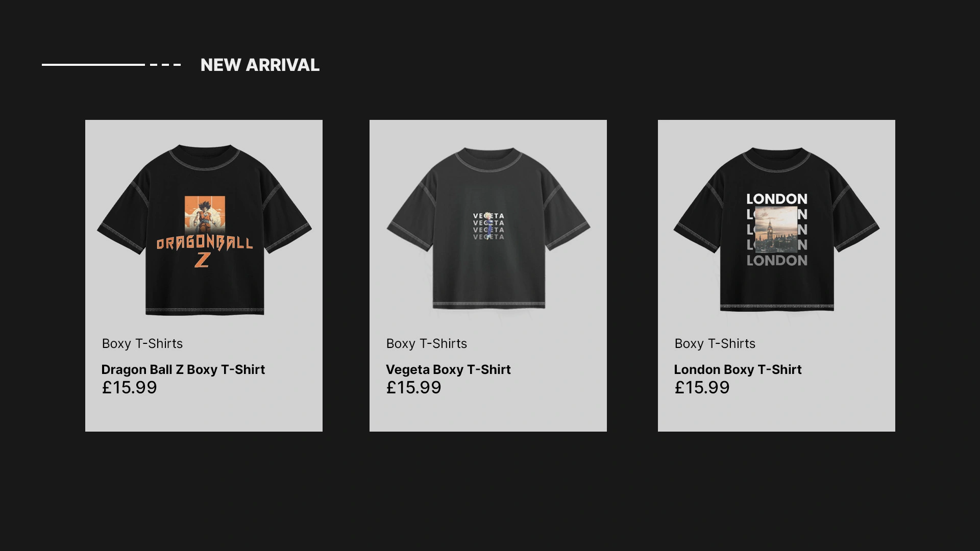Click the £15.99 price on Dragon Ball card
The height and width of the screenshot is (551, 980).
[129, 388]
